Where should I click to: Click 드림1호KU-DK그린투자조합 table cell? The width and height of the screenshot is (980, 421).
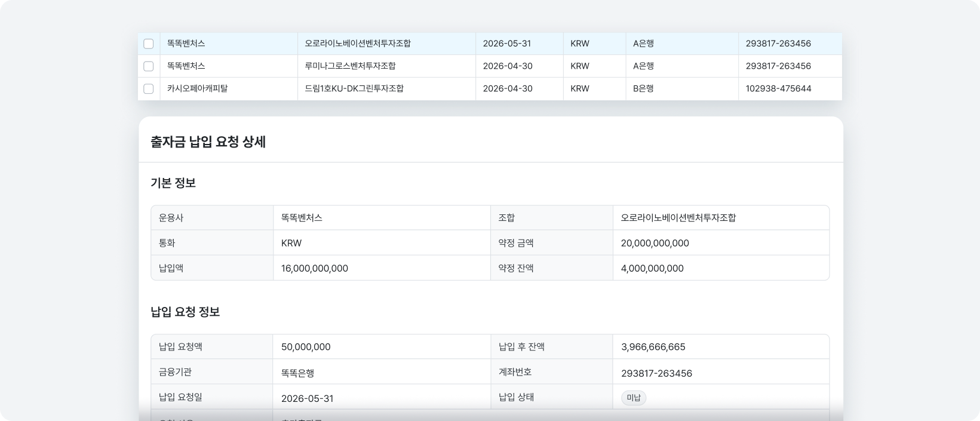pyautogui.click(x=354, y=89)
